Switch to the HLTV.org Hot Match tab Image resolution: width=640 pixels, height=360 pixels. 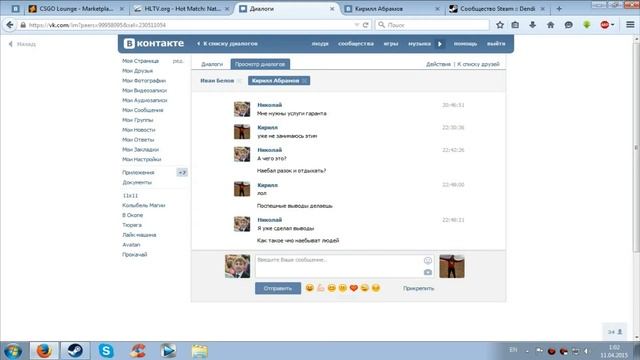[x=182, y=9]
